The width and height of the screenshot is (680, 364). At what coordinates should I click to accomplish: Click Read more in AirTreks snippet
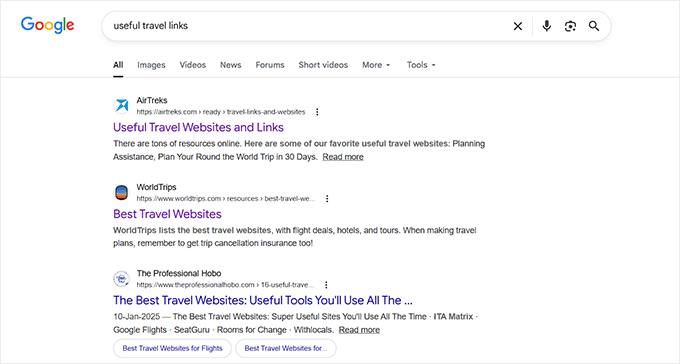tap(343, 157)
